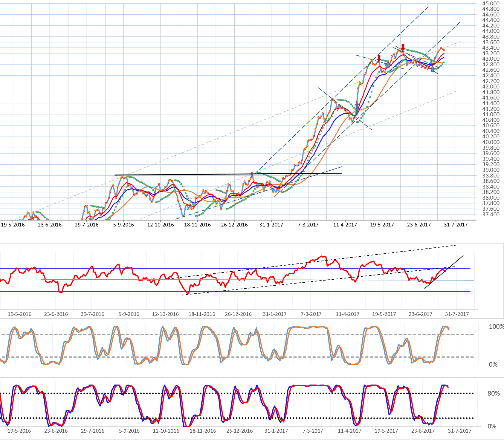This screenshot has height=441, width=504.
Task: Select the 41.000 price axis label
Action: (x=491, y=114)
